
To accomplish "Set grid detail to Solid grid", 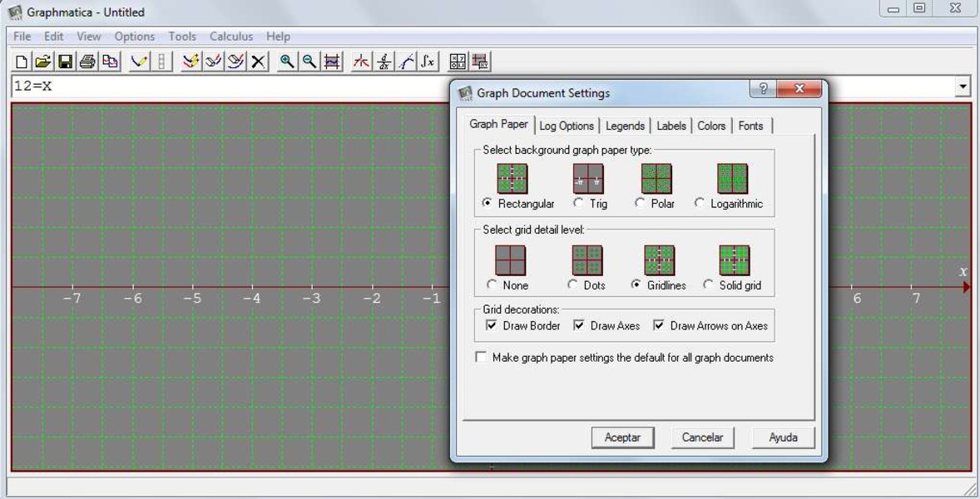I will [708, 284].
